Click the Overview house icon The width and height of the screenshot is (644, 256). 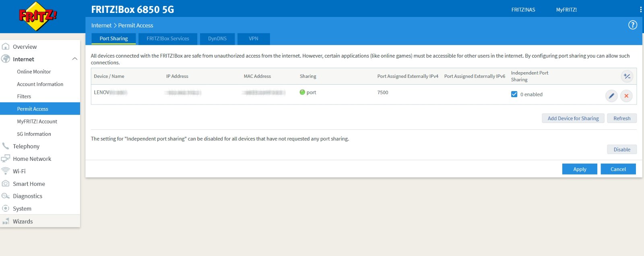coord(6,46)
